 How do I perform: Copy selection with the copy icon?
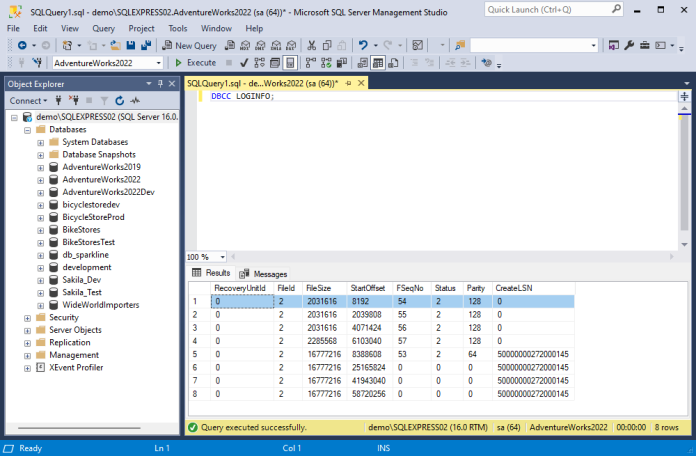coord(327,45)
